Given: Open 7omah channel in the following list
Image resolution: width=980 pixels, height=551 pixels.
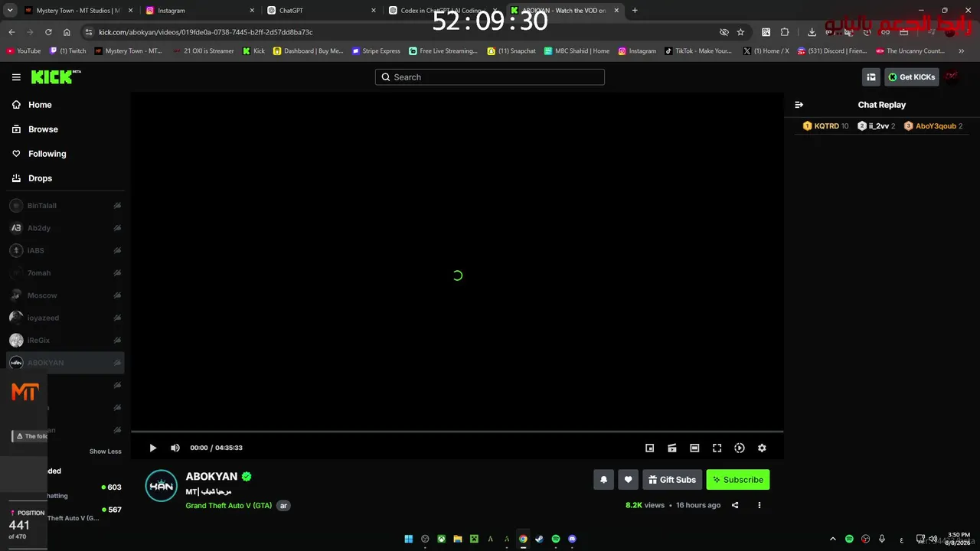Looking at the screenshot, I should (x=65, y=273).
